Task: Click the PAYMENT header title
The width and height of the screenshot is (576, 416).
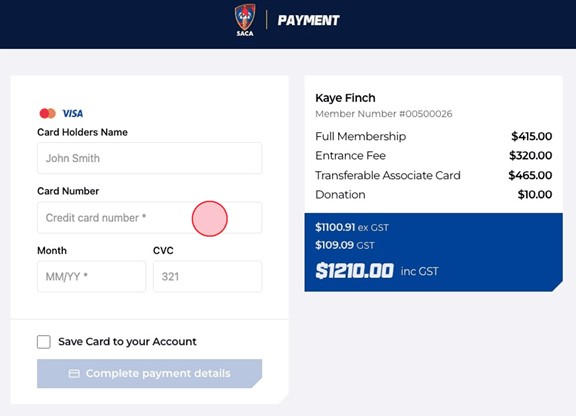Action: click(309, 20)
